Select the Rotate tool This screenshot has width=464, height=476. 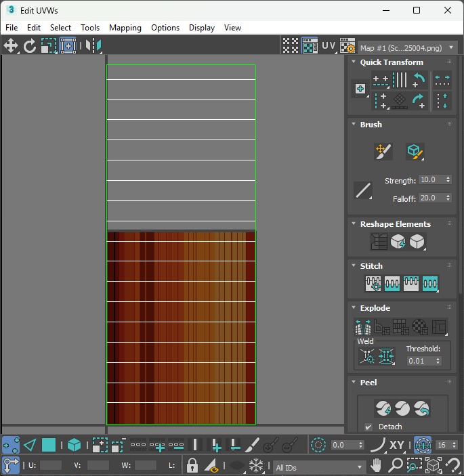point(30,46)
